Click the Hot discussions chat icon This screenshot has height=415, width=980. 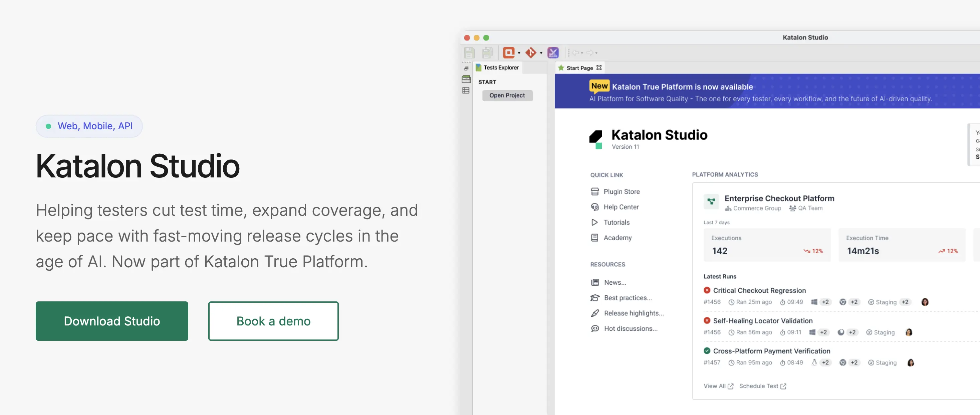tap(595, 328)
